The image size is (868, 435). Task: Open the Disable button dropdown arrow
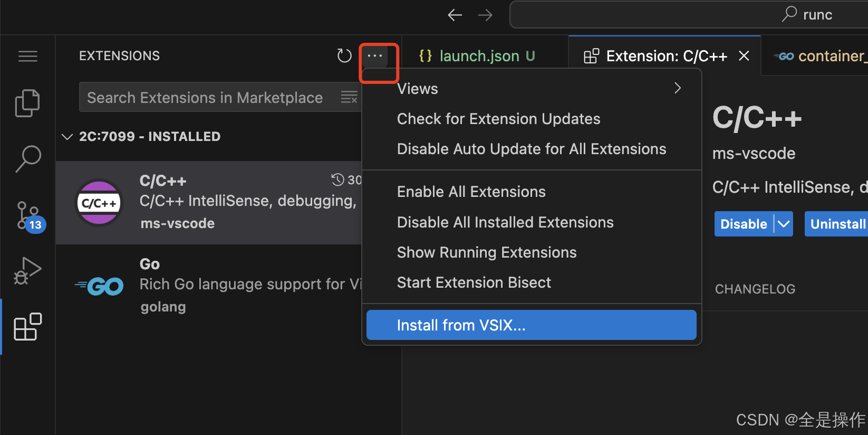tap(784, 224)
